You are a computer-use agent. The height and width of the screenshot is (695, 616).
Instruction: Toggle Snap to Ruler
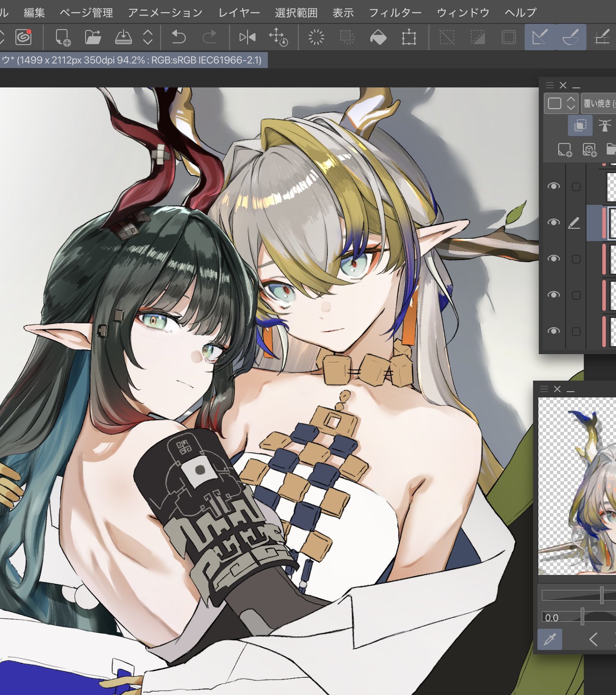(540, 37)
